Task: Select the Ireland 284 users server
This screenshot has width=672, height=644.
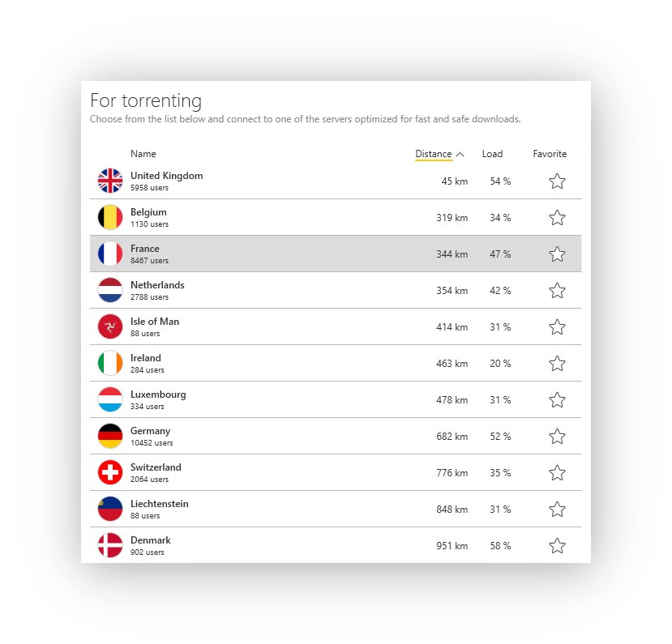Action: [336, 363]
